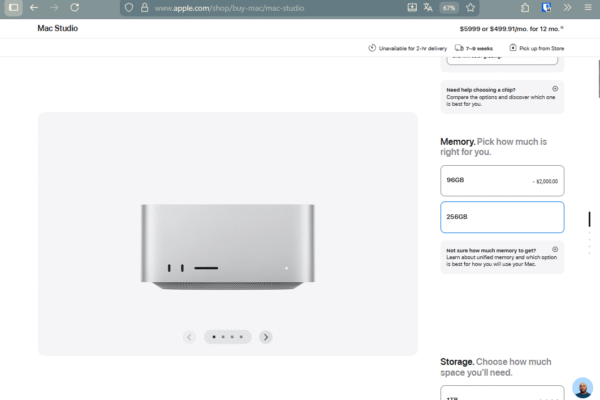Image resolution: width=600 pixels, height=400 pixels.
Task: Toggle the browser sidebar icon
Action: point(13,7)
